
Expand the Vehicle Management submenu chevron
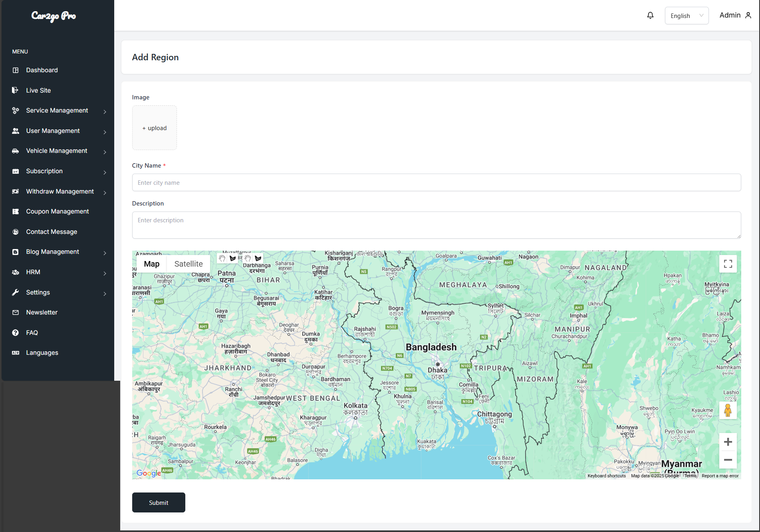click(105, 152)
